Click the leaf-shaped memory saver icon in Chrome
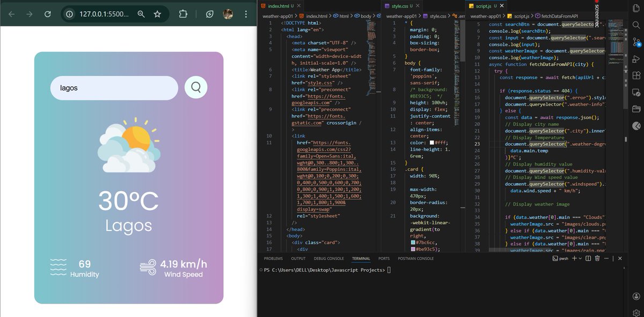Screen dimensions: 644x317 [x=210, y=14]
